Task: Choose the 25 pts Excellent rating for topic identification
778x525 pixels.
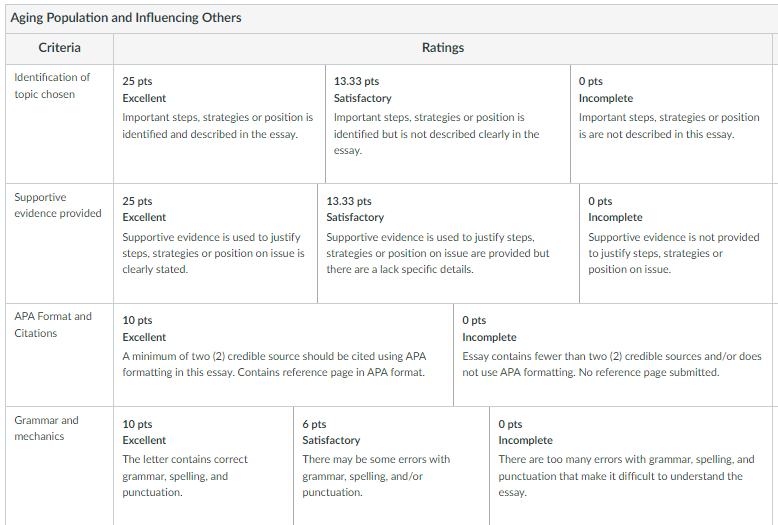Action: 219,124
